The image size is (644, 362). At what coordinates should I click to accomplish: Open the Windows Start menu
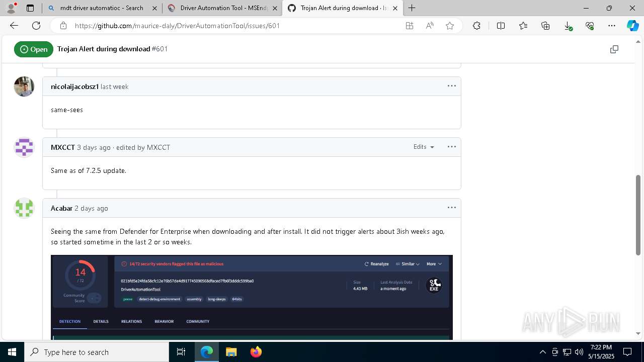click(12, 352)
